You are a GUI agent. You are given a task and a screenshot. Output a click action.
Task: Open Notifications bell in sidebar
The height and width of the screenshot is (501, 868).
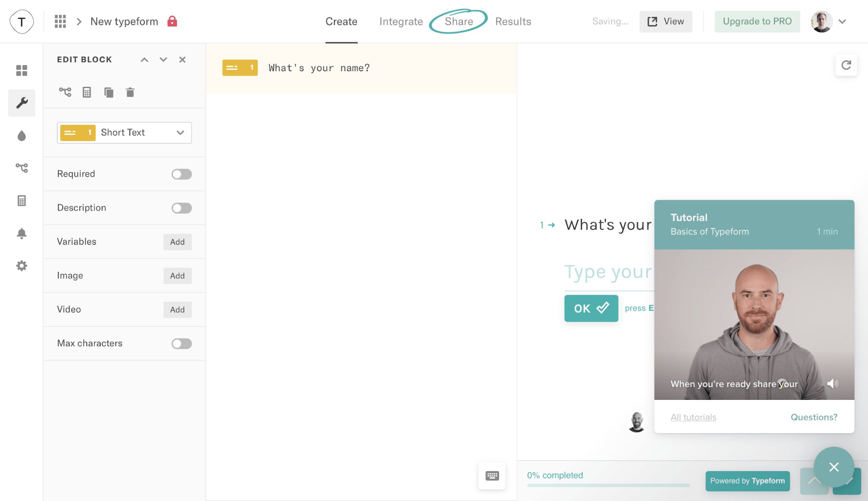coord(22,234)
